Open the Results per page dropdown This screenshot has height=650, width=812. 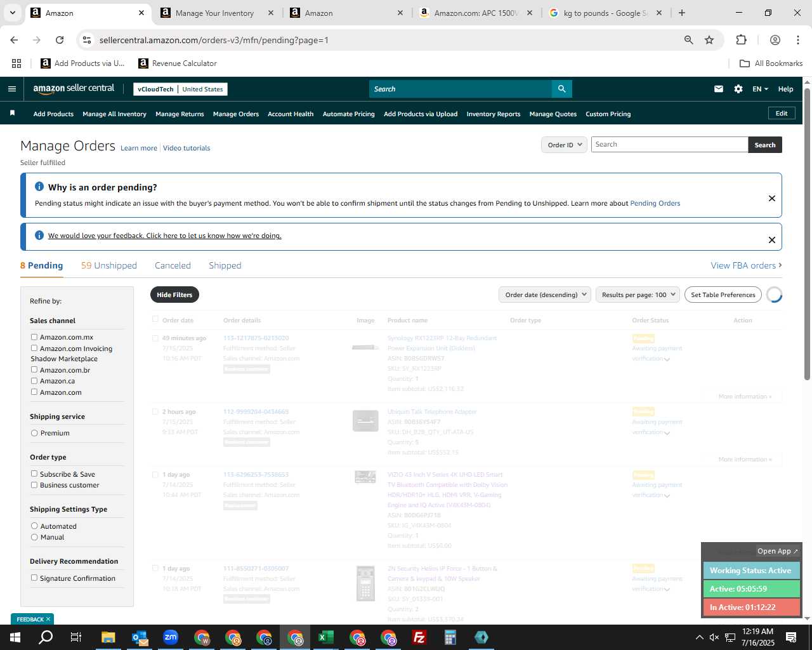click(638, 295)
